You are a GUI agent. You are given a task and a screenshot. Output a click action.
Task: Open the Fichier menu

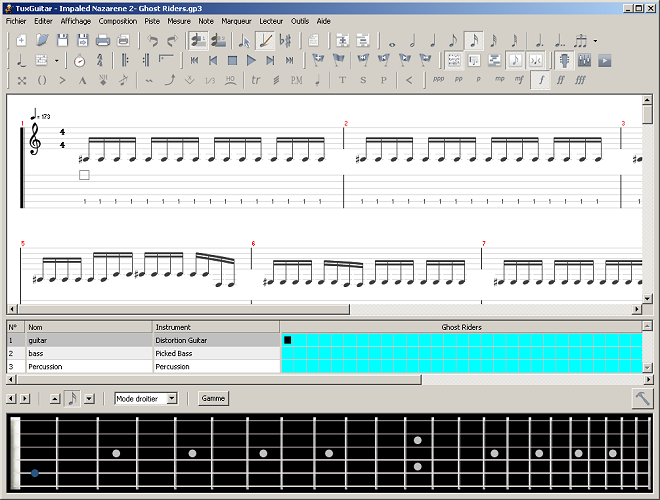(16, 21)
